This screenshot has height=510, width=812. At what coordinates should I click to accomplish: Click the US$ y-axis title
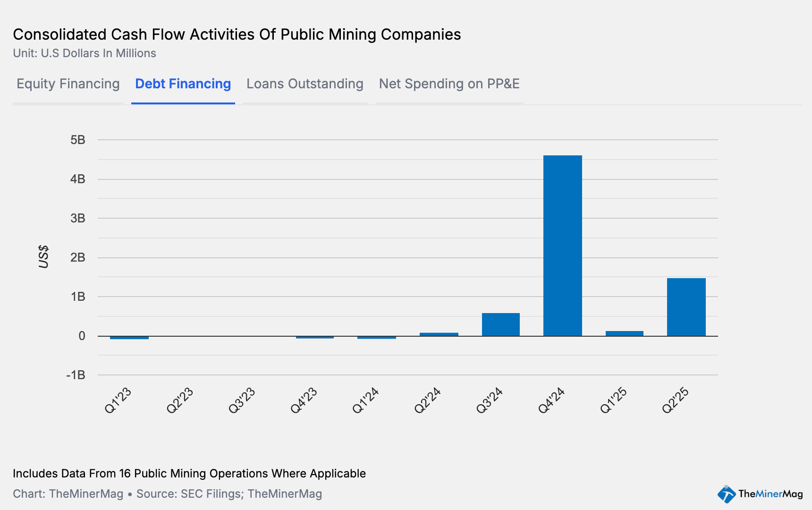43,257
